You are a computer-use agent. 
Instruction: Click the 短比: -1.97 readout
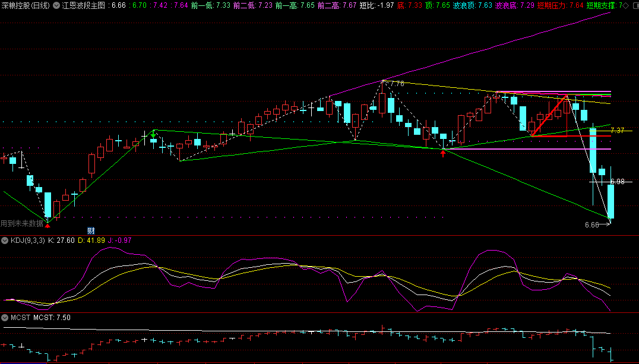coord(377,6)
